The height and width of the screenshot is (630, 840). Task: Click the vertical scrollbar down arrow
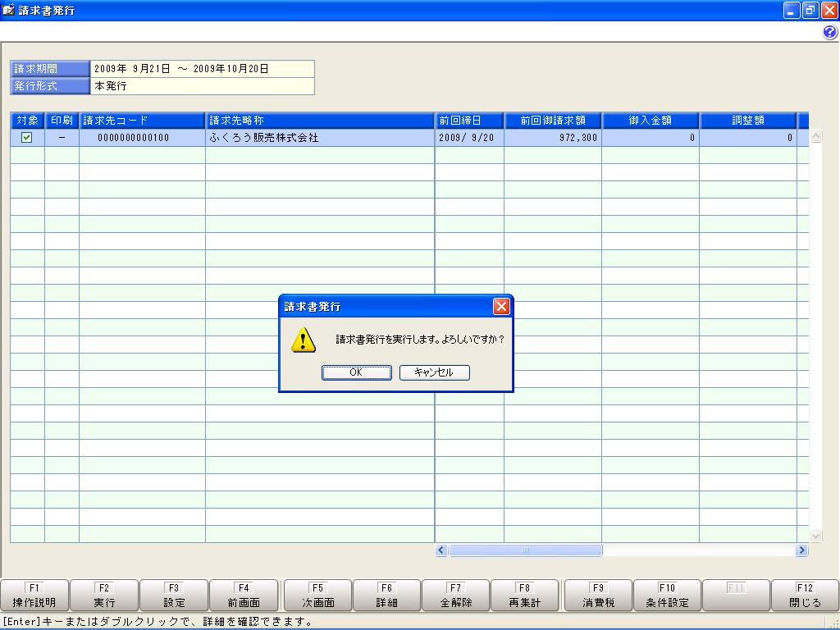(815, 536)
